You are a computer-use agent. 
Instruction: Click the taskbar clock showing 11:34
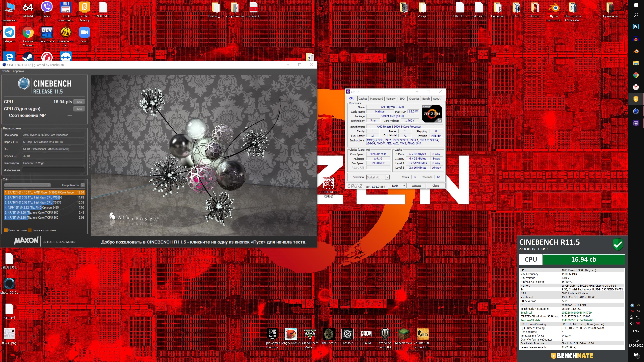click(636, 341)
